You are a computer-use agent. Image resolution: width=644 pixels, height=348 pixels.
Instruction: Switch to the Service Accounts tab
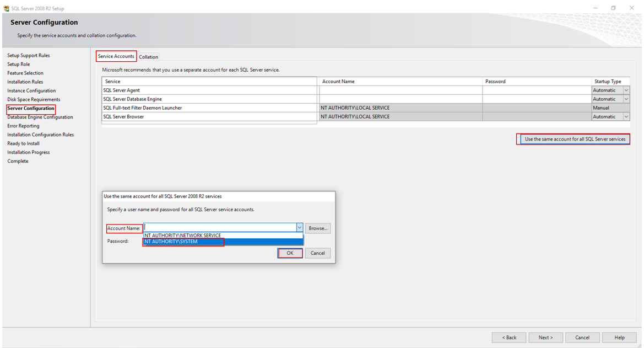(116, 56)
